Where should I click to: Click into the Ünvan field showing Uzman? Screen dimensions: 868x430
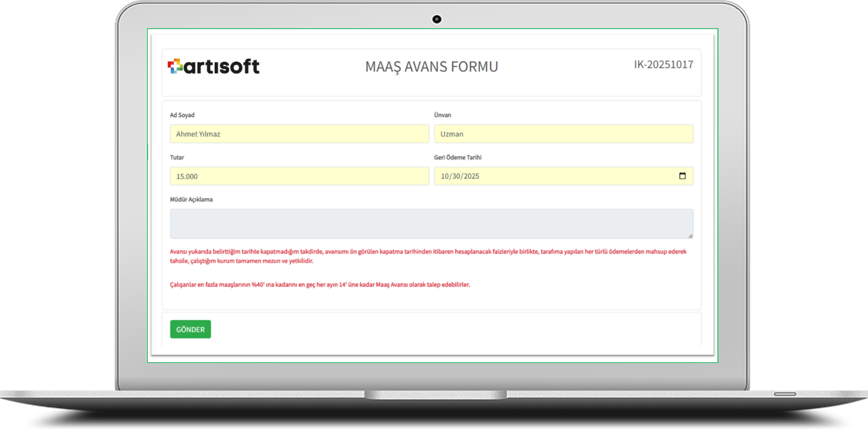pyautogui.click(x=563, y=134)
